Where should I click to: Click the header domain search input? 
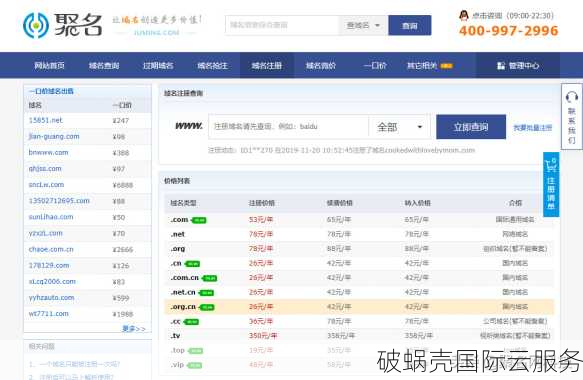[x=282, y=25]
